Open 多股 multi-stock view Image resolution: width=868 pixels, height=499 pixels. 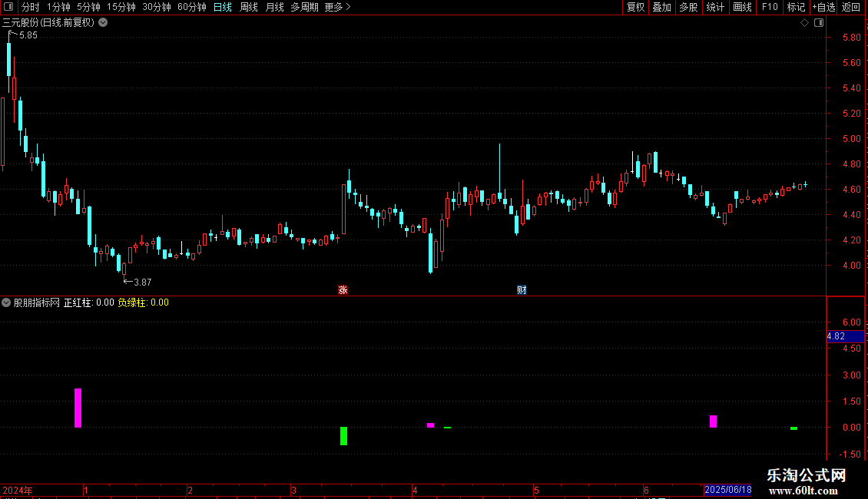688,7
